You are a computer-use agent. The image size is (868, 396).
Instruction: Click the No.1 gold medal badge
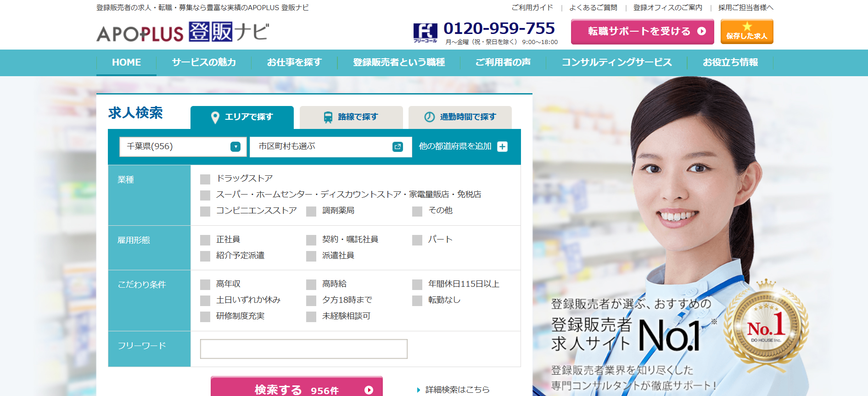pyautogui.click(x=766, y=328)
